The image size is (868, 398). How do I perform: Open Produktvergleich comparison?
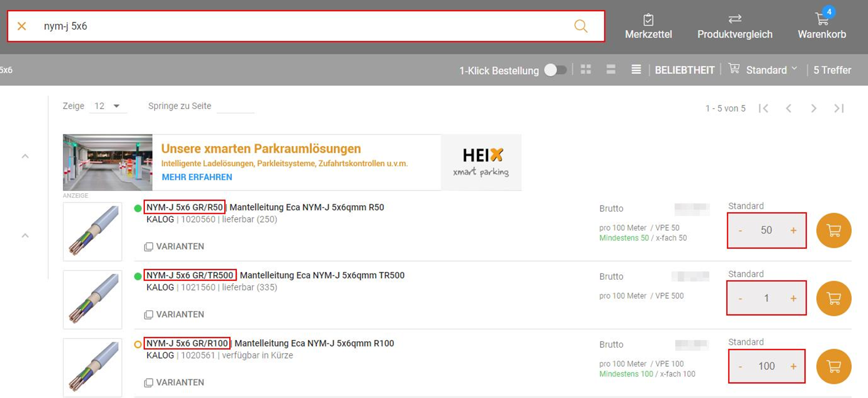click(735, 26)
